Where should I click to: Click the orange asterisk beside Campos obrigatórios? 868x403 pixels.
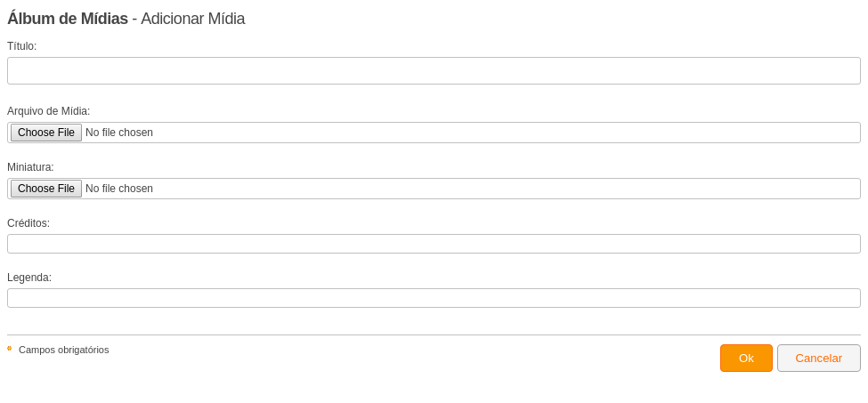click(10, 349)
